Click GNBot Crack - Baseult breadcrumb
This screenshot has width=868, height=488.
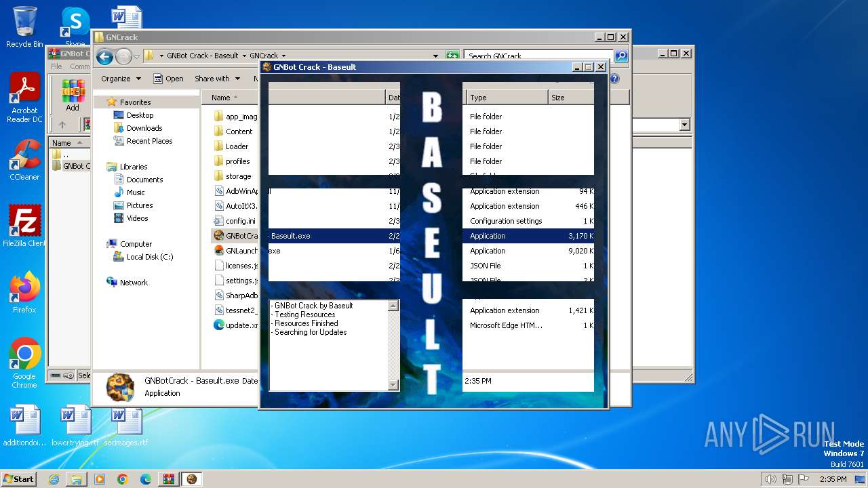pyautogui.click(x=202, y=56)
